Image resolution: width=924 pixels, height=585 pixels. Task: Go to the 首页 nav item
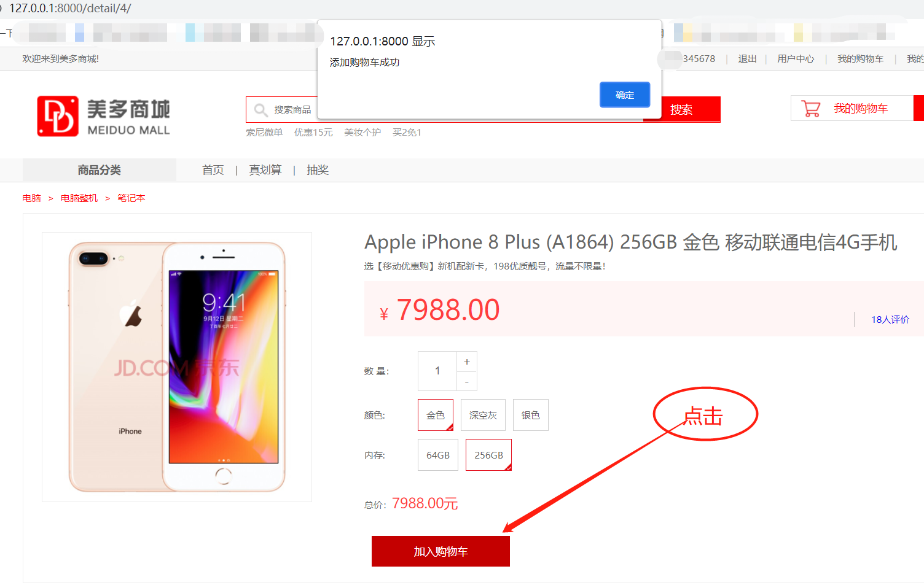[213, 170]
